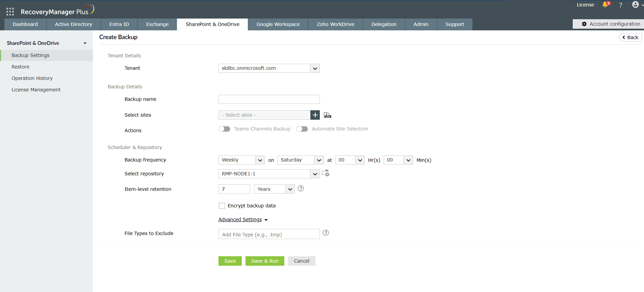Click the Save button

coord(230,261)
